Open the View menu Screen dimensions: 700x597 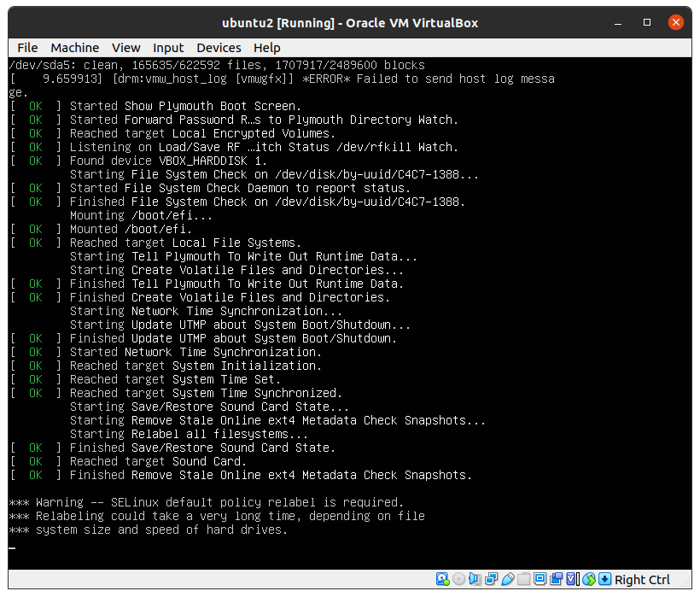[125, 48]
